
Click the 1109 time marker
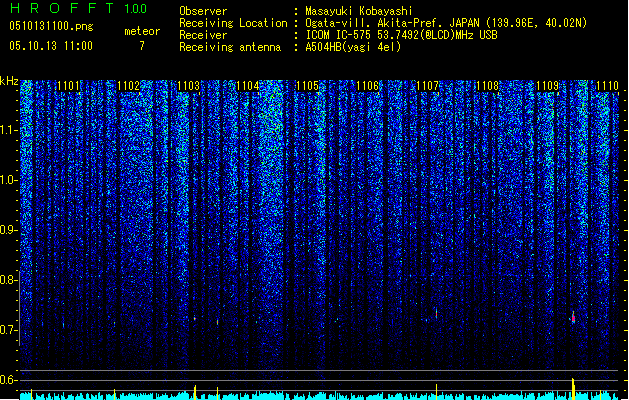548,86
